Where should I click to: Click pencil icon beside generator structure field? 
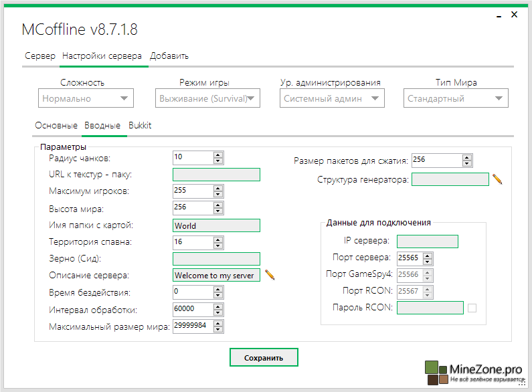497,179
